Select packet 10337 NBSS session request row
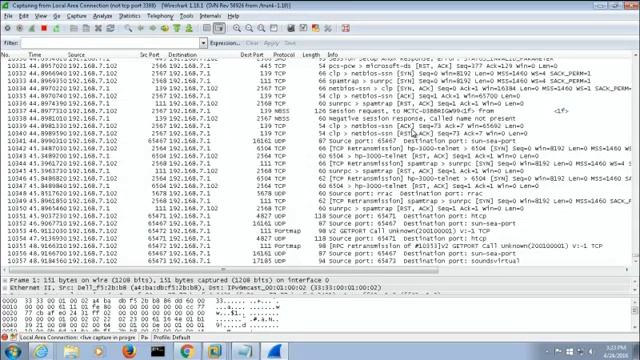 click(316, 111)
